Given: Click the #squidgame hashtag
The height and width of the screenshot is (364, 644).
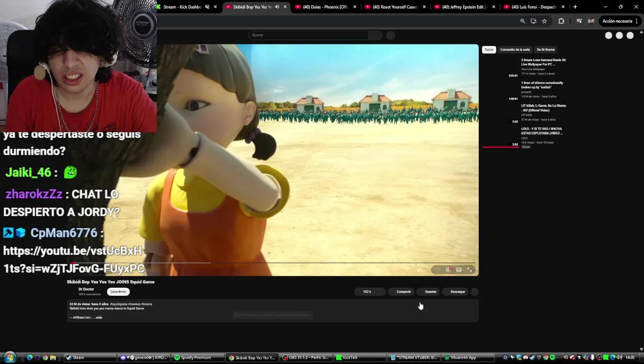Looking at the screenshot, I should point(119,304).
